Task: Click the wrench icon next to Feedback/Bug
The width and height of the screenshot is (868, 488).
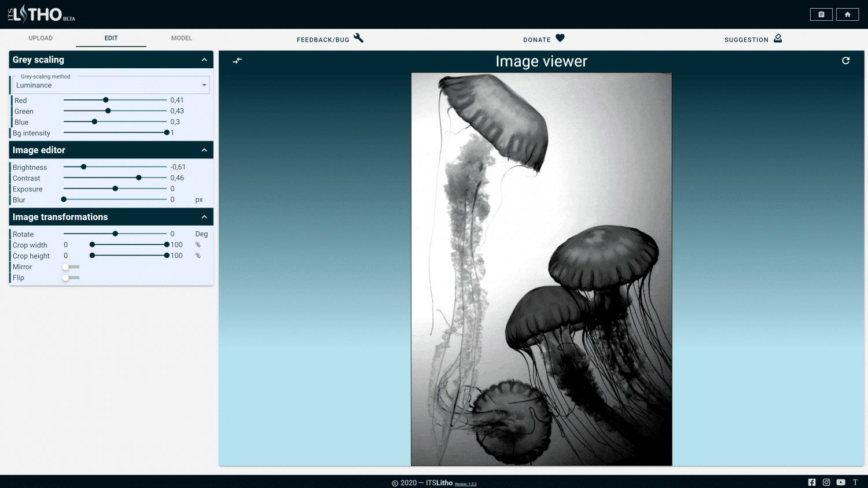Action: [x=359, y=38]
